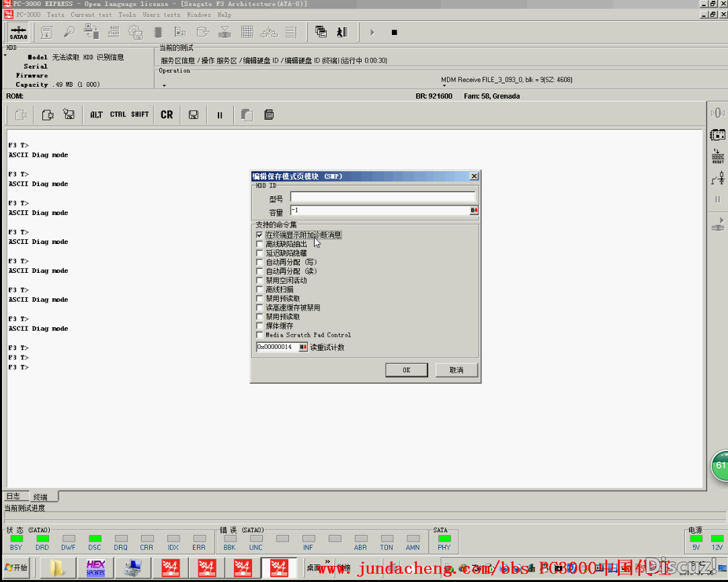Open the 读重试计数 hex format dropdown
This screenshot has width=728, height=582.
303,347
